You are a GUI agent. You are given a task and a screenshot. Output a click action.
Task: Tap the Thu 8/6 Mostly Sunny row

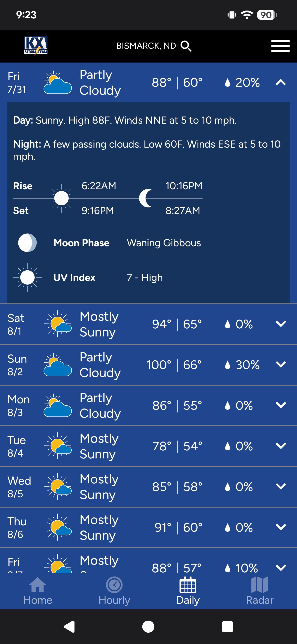(x=148, y=527)
